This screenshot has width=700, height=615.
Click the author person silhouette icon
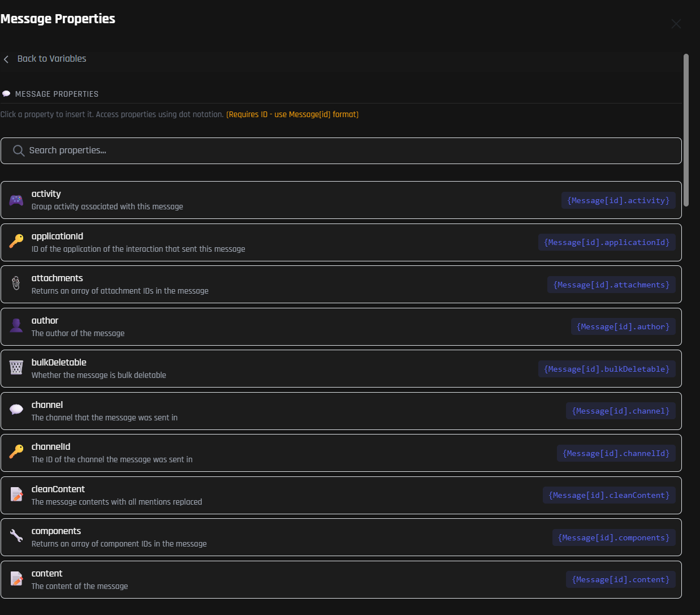click(16, 325)
